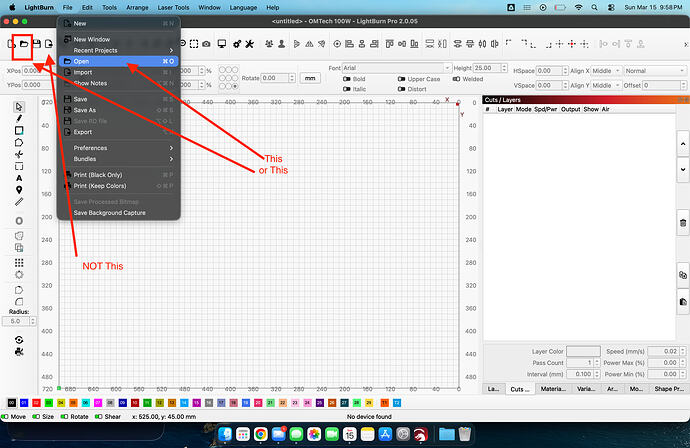This screenshot has width=690, height=448.
Task: Click the mm units button
Action: tap(310, 78)
